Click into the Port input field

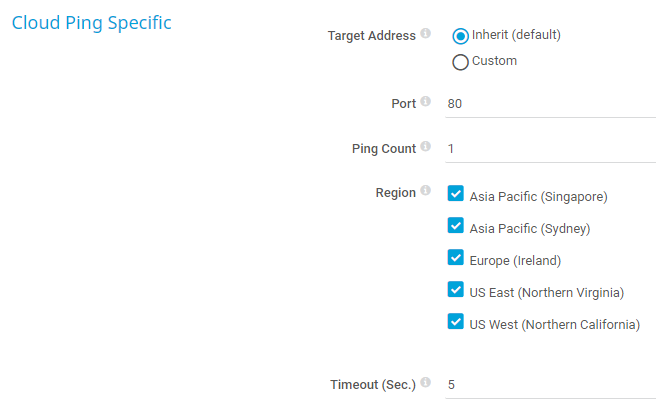(x=550, y=104)
